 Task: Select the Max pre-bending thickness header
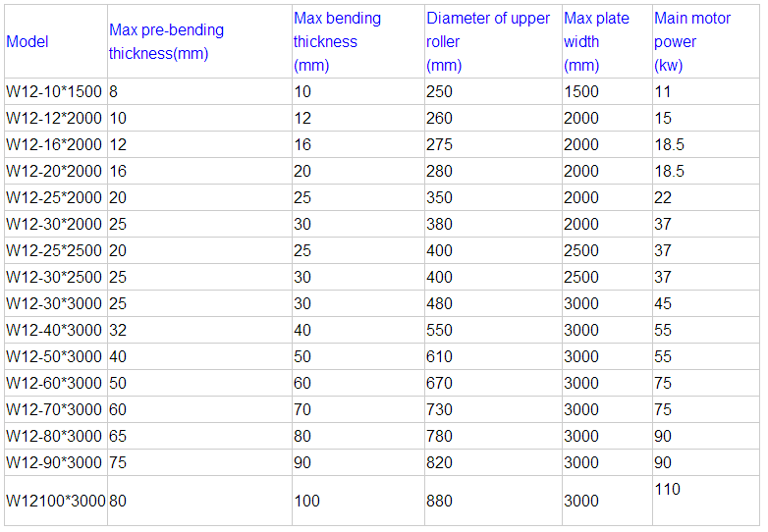(167, 41)
